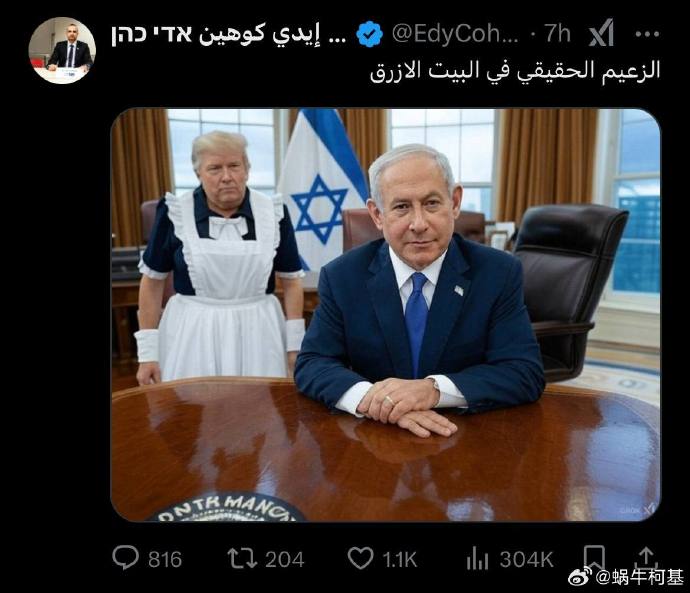Click the 204 reposts count

pos(285,560)
